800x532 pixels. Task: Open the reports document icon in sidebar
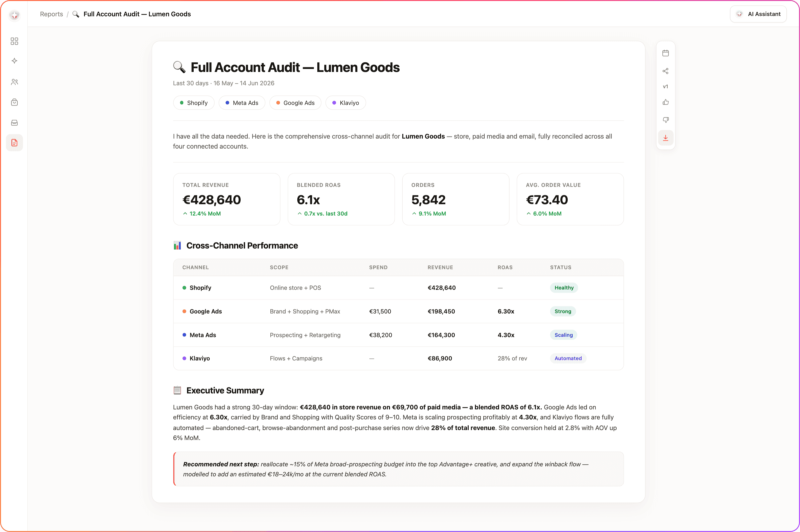tap(14, 143)
